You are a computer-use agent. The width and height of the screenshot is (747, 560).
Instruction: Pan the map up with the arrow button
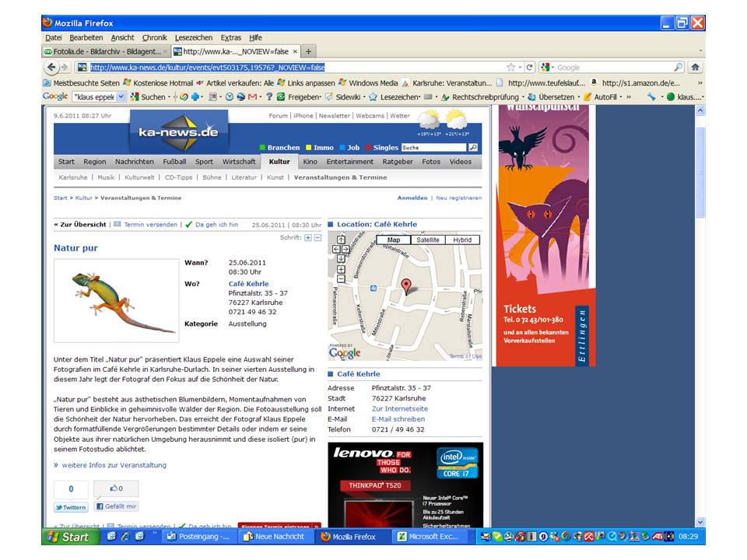click(341, 240)
